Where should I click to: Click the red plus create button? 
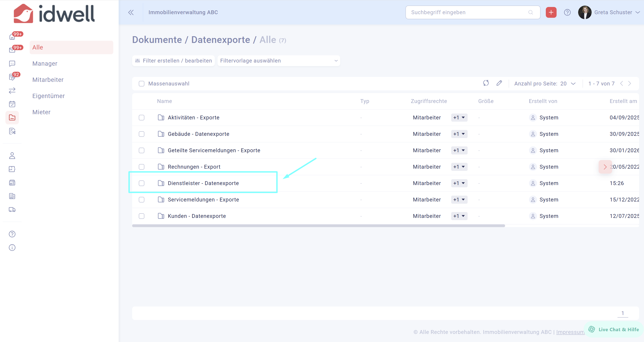coord(551,12)
